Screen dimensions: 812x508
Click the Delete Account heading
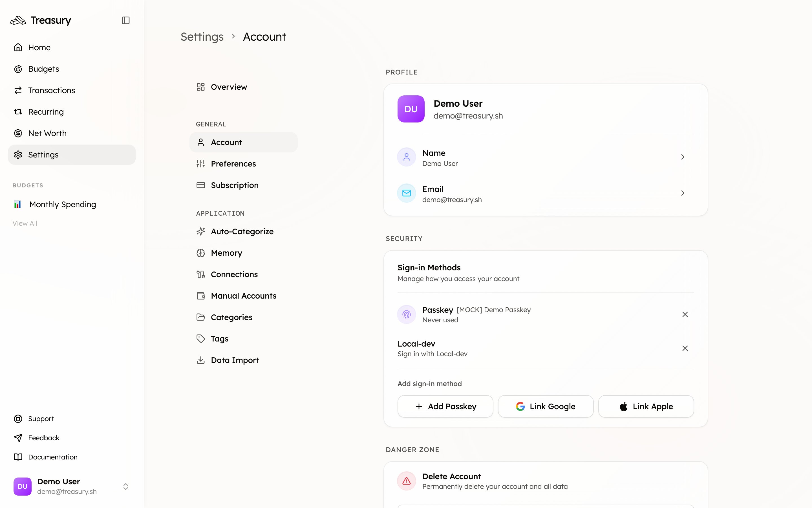tap(451, 476)
